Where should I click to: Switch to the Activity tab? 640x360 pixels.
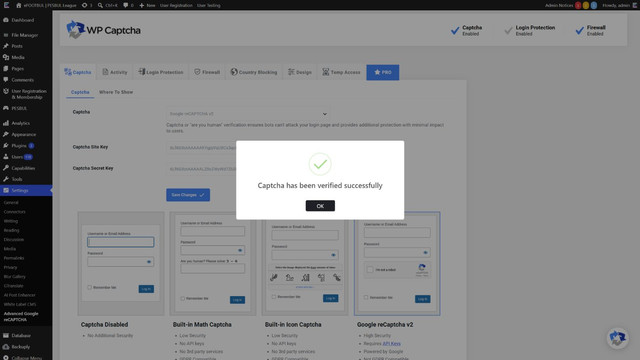115,72
